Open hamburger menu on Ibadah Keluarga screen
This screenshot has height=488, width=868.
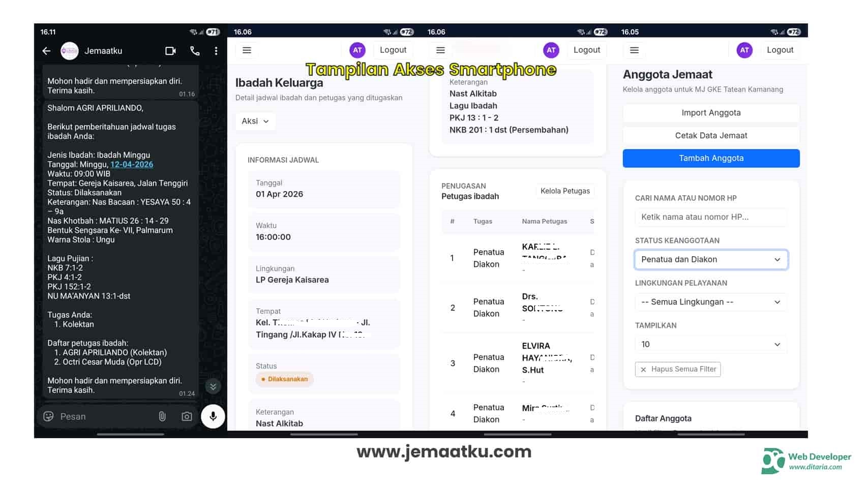tap(247, 50)
